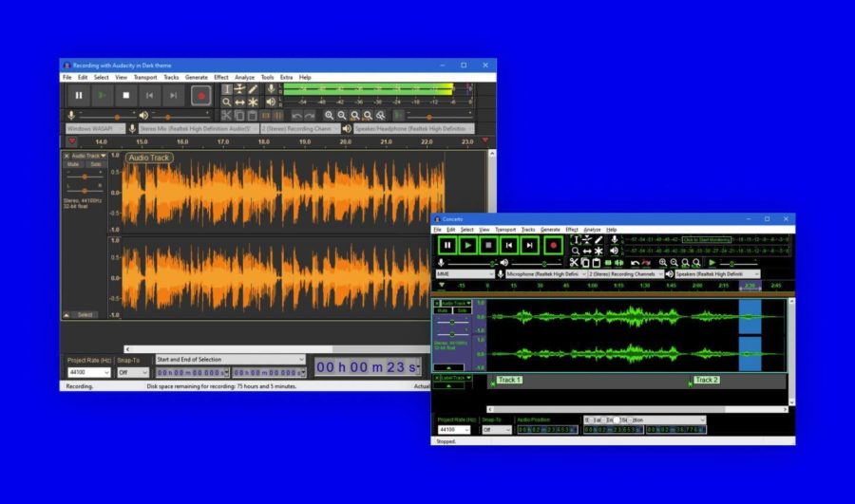The width and height of the screenshot is (855, 504).
Task: Select the Time Shift tool in dark theme window
Action: pyautogui.click(x=240, y=102)
